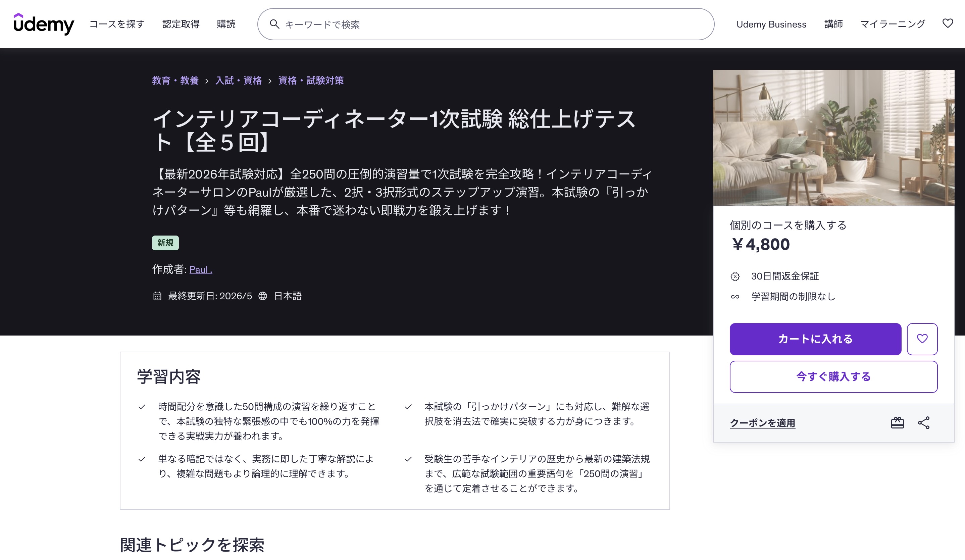Image resolution: width=965 pixels, height=560 pixels.
Task: Click checkmark beside 受験生の苦手な learning item
Action: 408,459
